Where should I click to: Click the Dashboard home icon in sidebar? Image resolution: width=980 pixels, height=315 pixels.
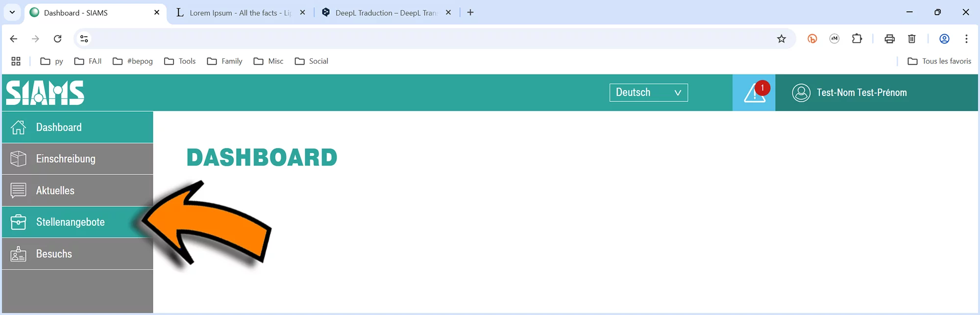coord(19,127)
